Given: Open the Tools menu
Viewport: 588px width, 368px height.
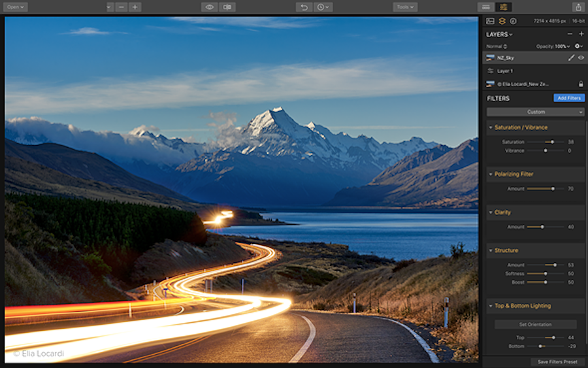Looking at the screenshot, I should coord(405,7).
